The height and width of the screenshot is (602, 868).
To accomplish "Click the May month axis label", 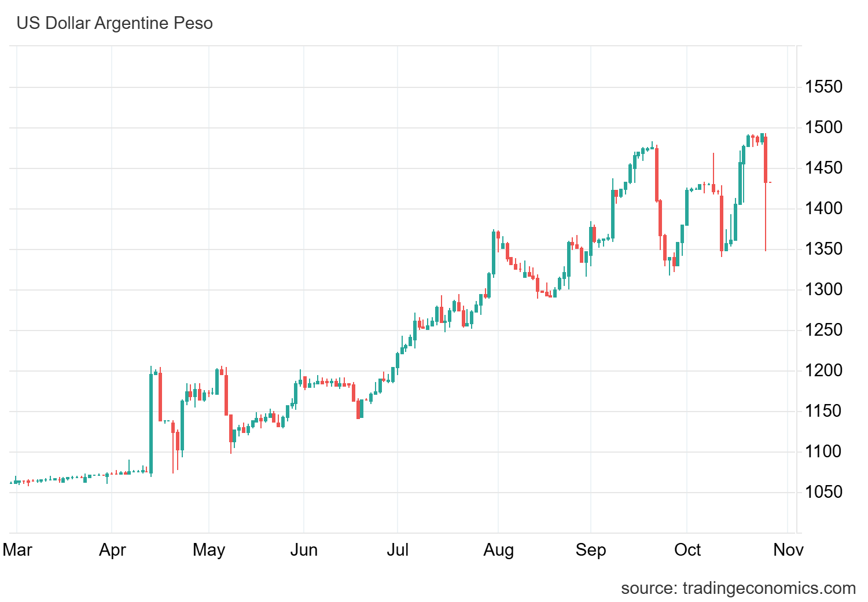I will coord(209,549).
